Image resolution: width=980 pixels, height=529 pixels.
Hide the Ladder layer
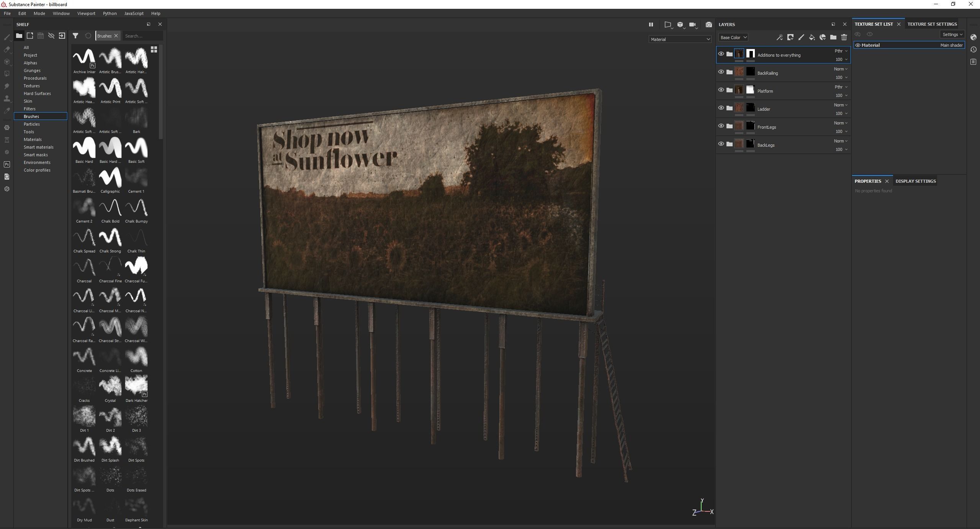(x=721, y=108)
